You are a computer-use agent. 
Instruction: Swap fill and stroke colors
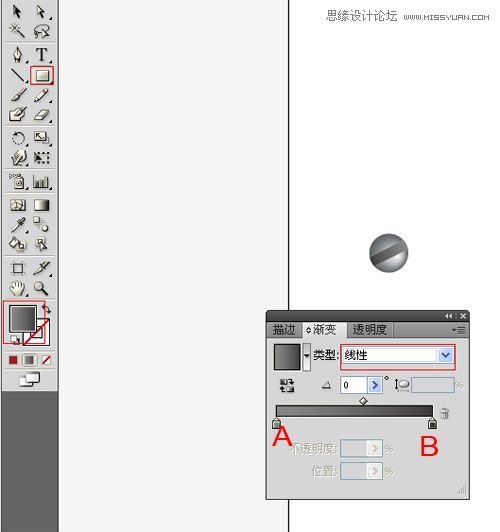pos(46,309)
